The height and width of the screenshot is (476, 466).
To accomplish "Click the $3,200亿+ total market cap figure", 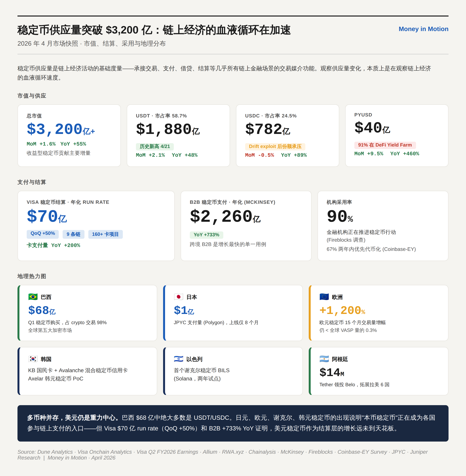I will coord(61,129).
